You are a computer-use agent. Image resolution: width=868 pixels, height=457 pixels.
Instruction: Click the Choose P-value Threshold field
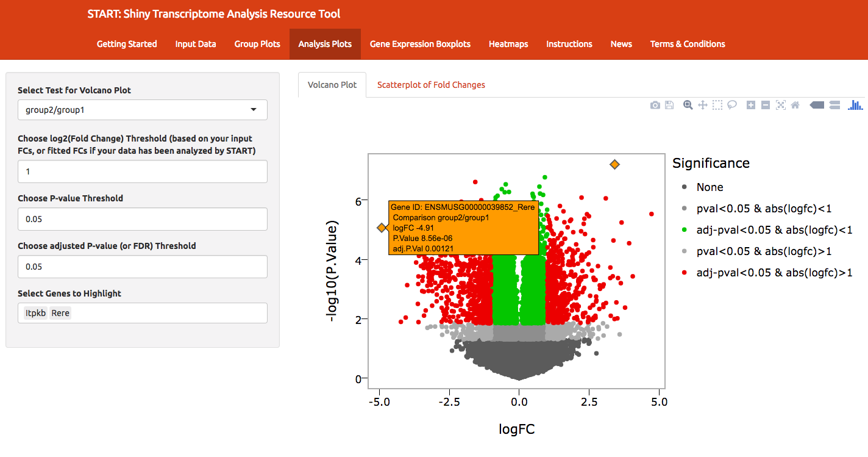click(143, 219)
